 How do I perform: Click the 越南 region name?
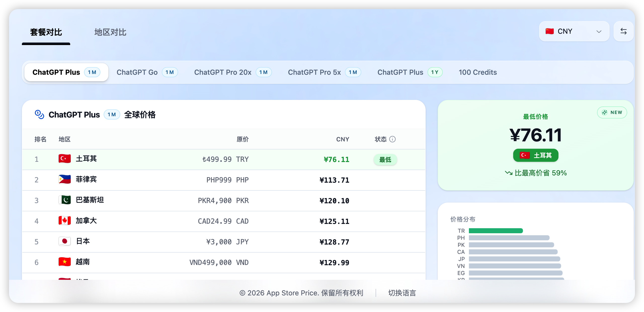pos(83,262)
